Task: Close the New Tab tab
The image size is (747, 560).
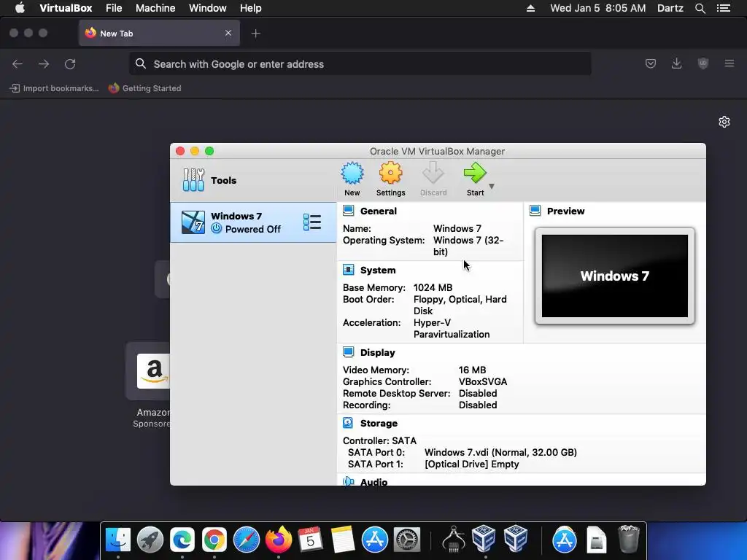Action: point(228,33)
